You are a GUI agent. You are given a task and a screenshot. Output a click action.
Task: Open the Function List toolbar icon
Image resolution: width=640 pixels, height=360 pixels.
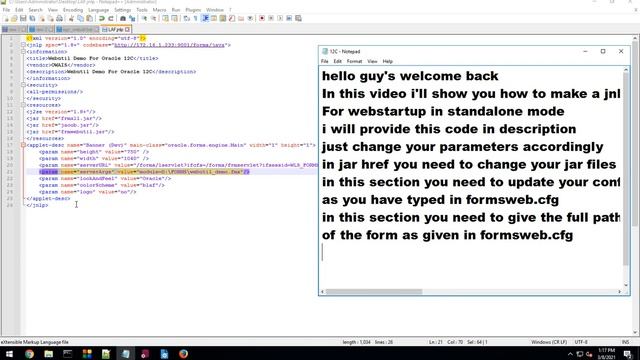pyautogui.click(x=231, y=18)
